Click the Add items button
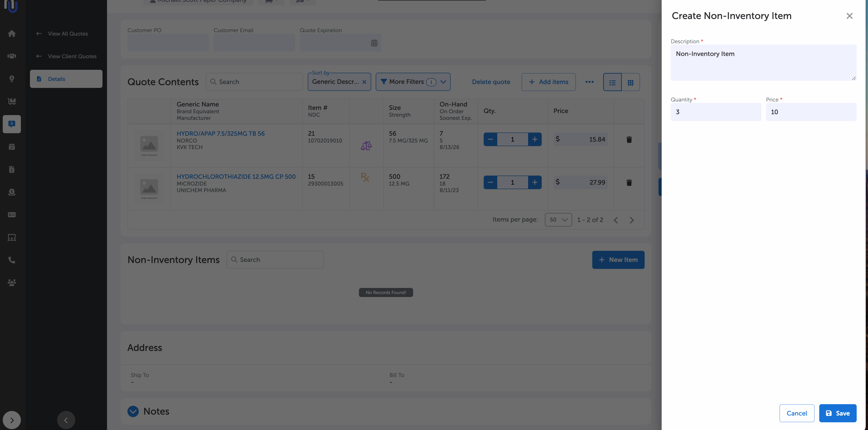The height and width of the screenshot is (430, 868). [548, 82]
